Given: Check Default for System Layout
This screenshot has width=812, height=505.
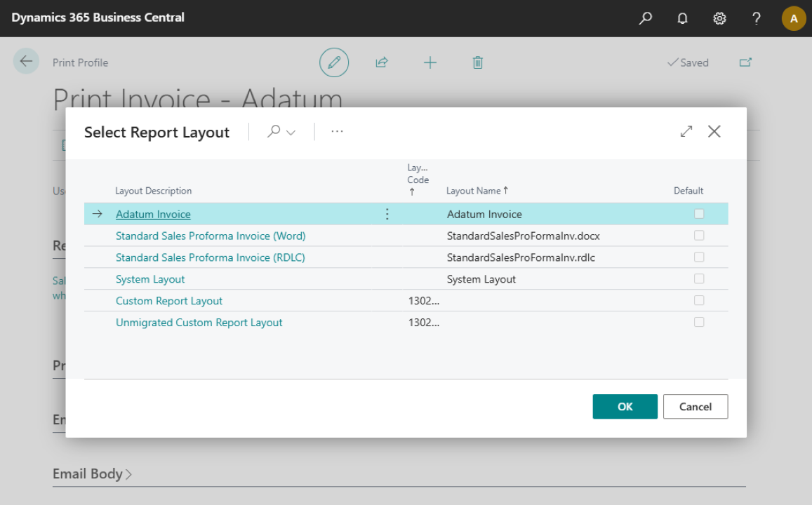Looking at the screenshot, I should tap(699, 279).
